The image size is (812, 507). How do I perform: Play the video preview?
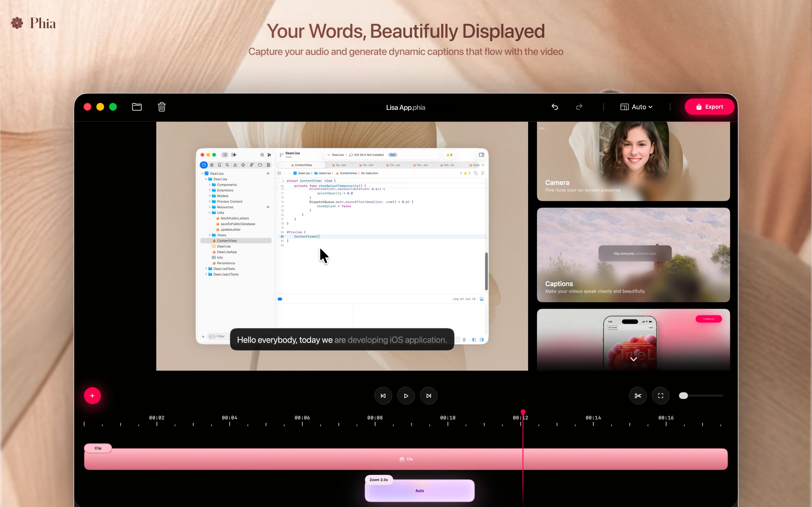(x=406, y=396)
